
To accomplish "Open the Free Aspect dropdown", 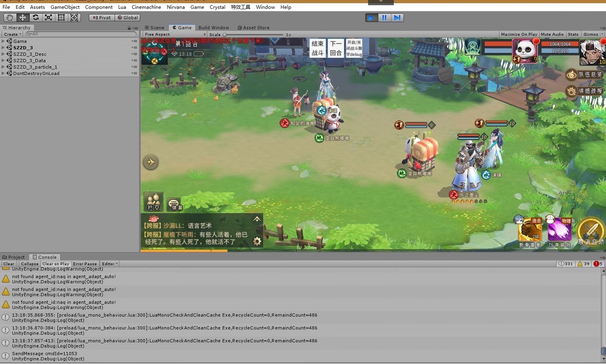I will pyautogui.click(x=175, y=35).
